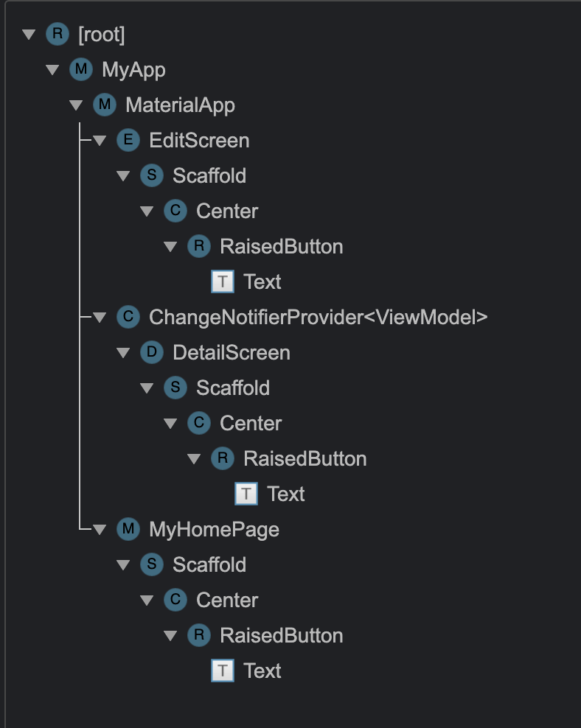
Task: Click the D icon for DetailScreen
Action: coord(151,352)
